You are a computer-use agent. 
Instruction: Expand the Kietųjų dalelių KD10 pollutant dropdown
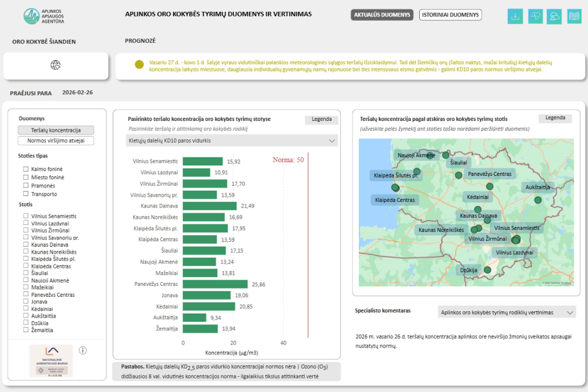pyautogui.click(x=232, y=141)
